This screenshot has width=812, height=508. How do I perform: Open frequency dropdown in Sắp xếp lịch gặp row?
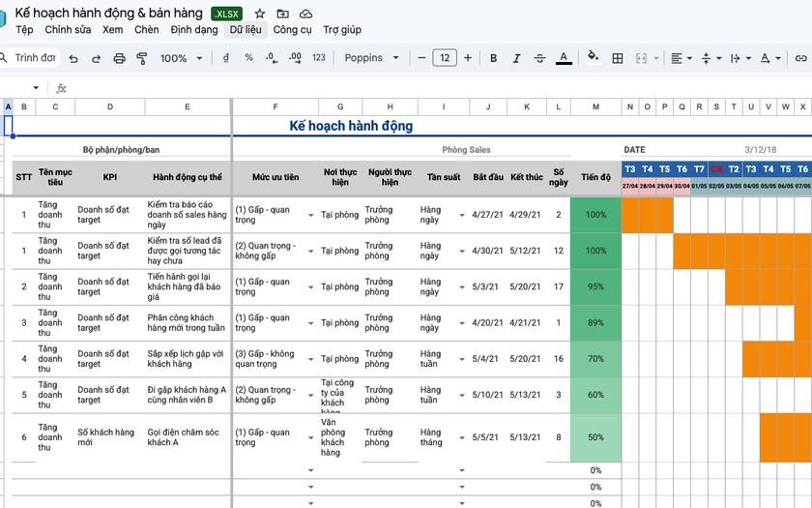click(462, 359)
